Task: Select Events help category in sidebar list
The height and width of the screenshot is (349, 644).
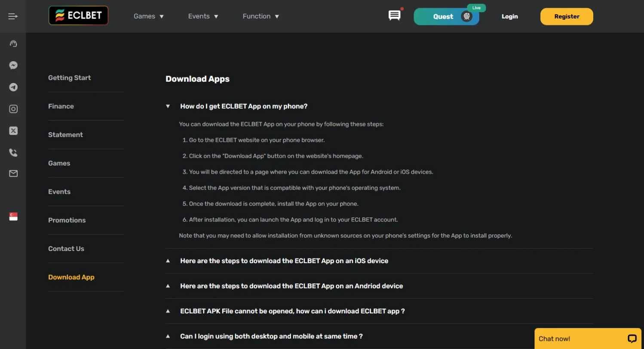Action: pyautogui.click(x=59, y=192)
